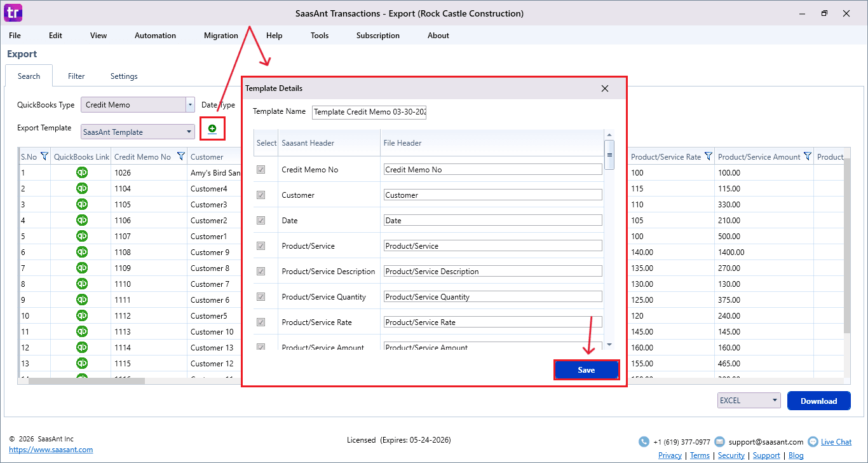Click the green plus add-template icon

(212, 128)
